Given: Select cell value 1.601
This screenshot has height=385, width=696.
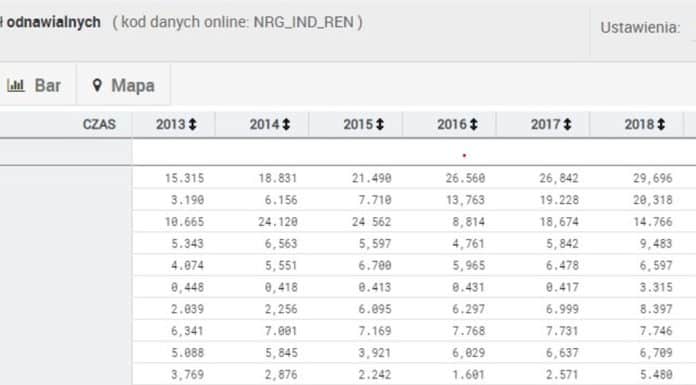Looking at the screenshot, I should tap(469, 374).
